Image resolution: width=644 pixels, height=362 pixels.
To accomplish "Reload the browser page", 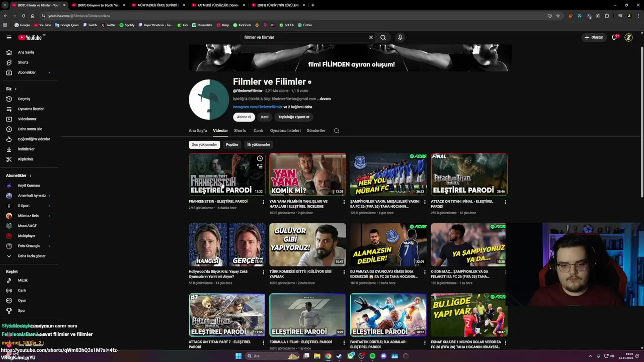I will tap(23, 16).
